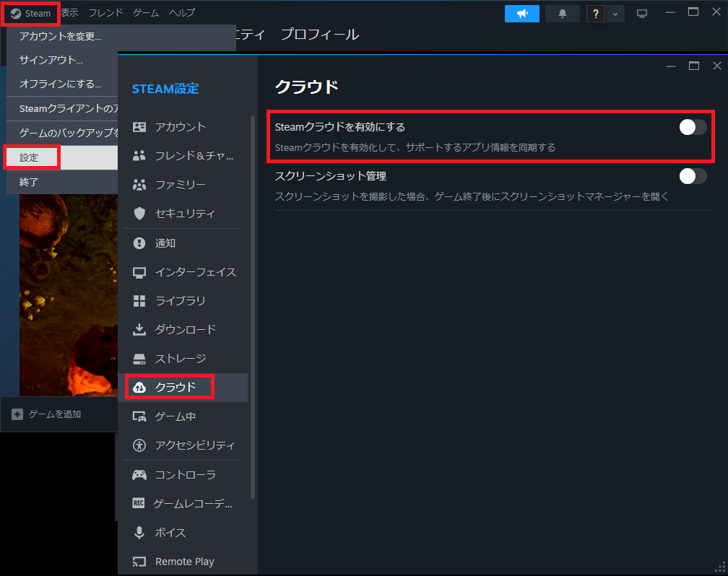Maximize the settings window
The height and width of the screenshot is (576, 728).
click(x=693, y=66)
